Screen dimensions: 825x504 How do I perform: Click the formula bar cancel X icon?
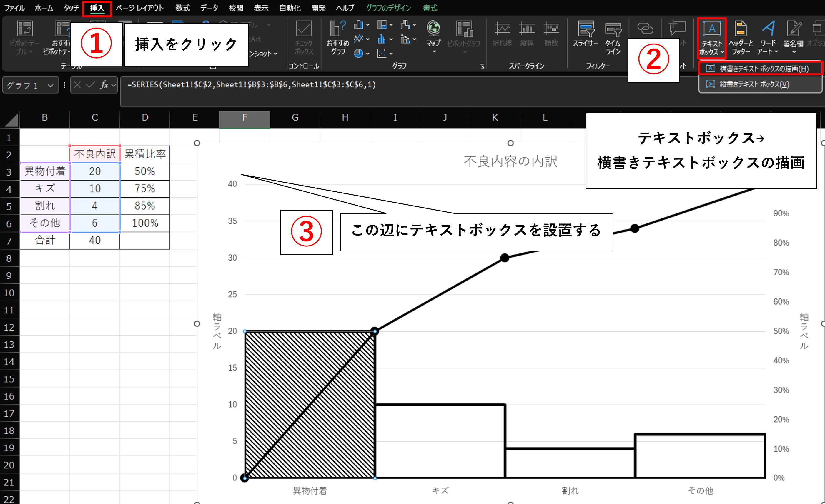pyautogui.click(x=77, y=85)
